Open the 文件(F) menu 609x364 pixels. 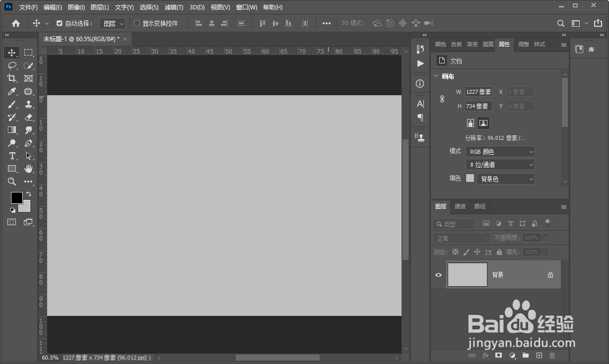coord(28,7)
